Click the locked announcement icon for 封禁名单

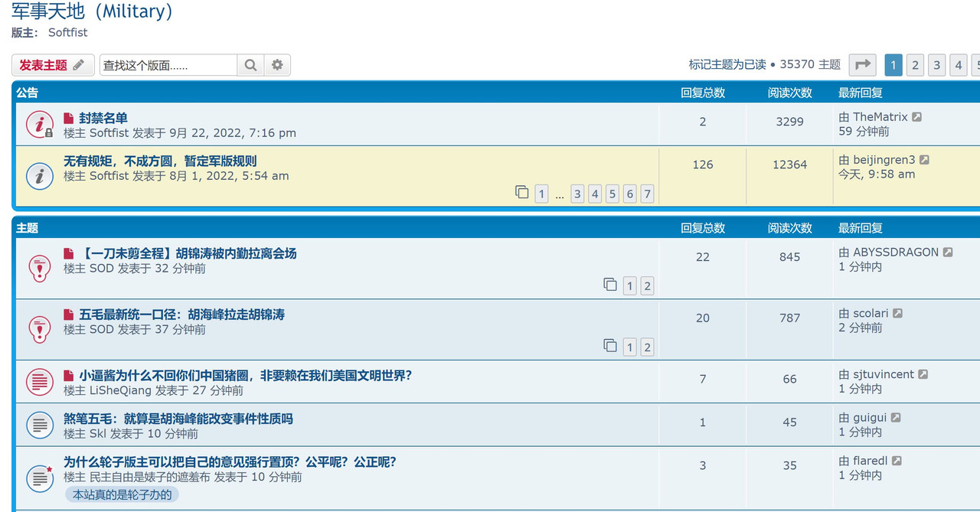point(39,124)
